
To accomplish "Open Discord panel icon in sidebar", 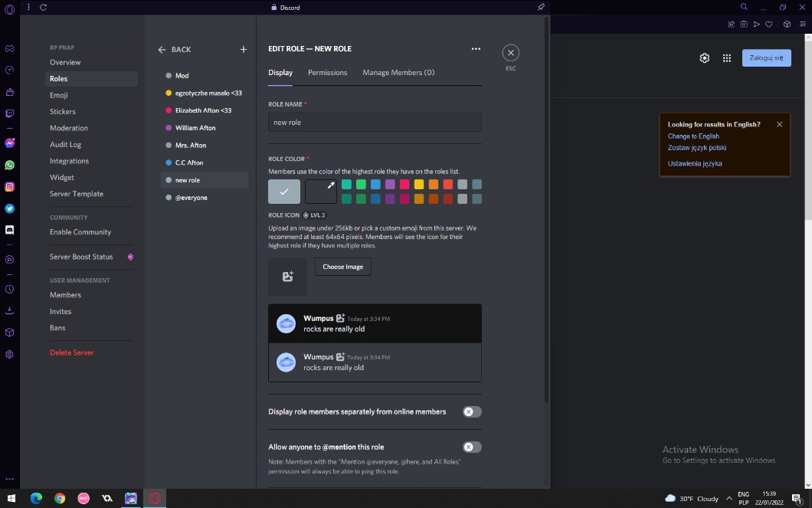I will point(9,230).
